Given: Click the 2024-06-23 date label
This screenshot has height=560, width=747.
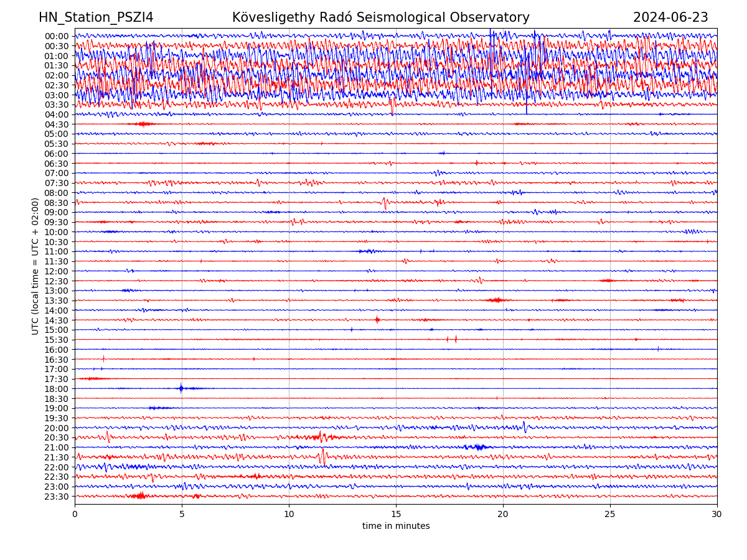Looking at the screenshot, I should pyautogui.click(x=670, y=17).
